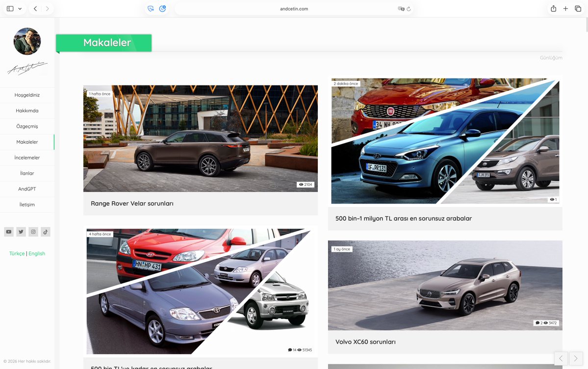Open the Instagram social icon
This screenshot has height=369, width=588.
coord(33,232)
